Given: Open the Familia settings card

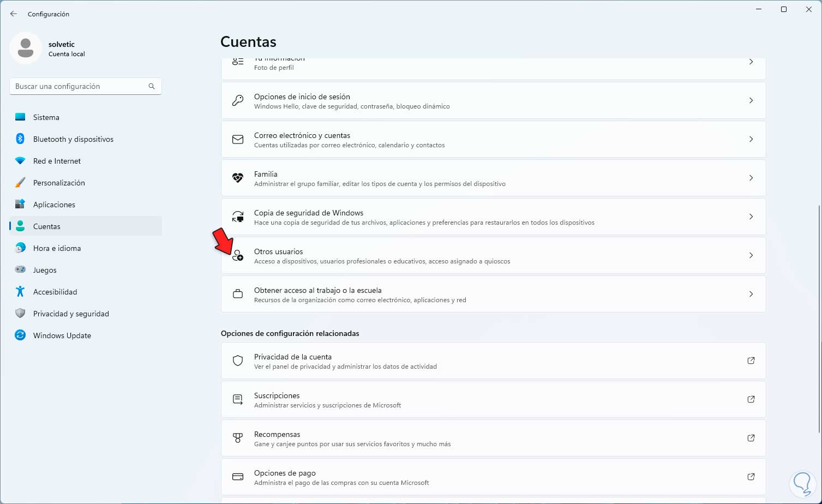Looking at the screenshot, I should click(493, 178).
